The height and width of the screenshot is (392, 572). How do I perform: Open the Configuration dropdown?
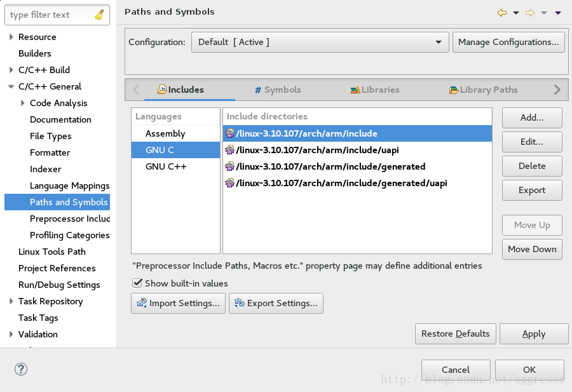coord(320,43)
